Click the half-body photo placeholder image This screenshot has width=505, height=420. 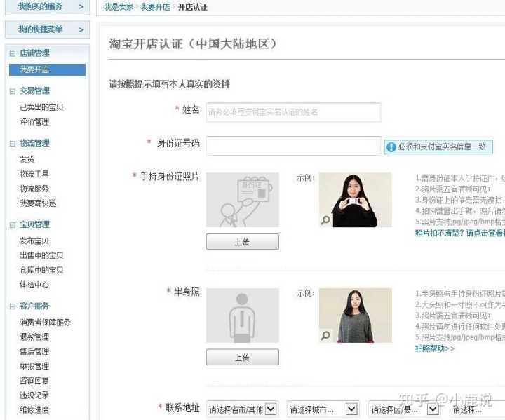[242, 316]
